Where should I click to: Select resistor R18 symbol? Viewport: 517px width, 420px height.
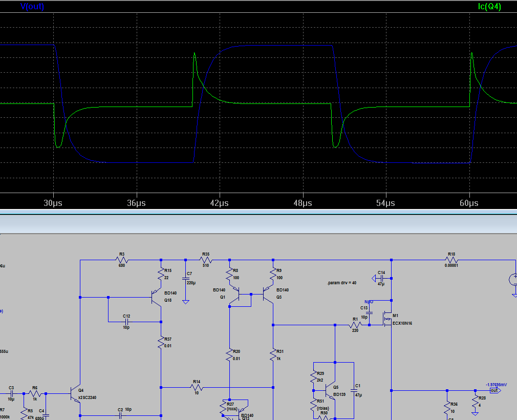tap(451, 260)
